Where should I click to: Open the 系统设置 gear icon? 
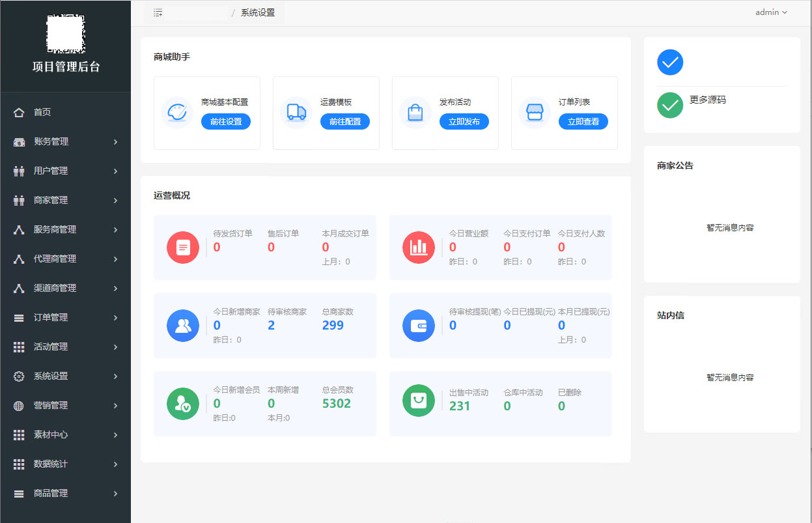(x=18, y=376)
